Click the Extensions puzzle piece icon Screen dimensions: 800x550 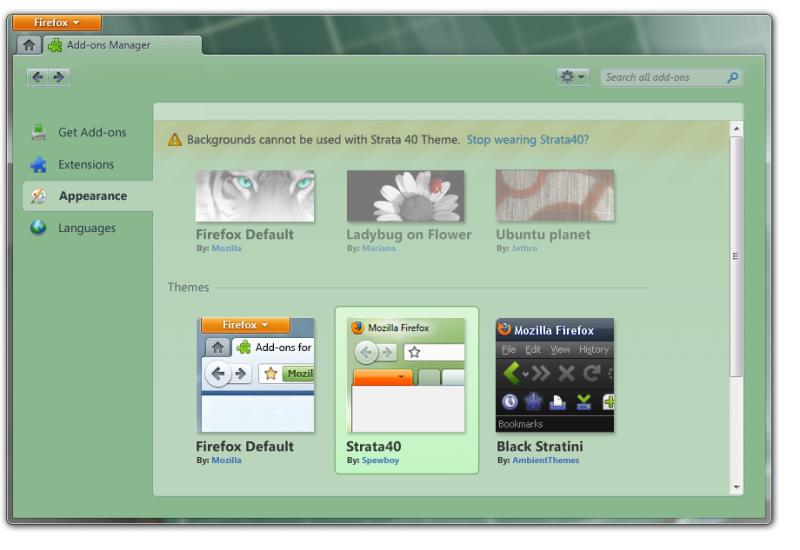38,164
